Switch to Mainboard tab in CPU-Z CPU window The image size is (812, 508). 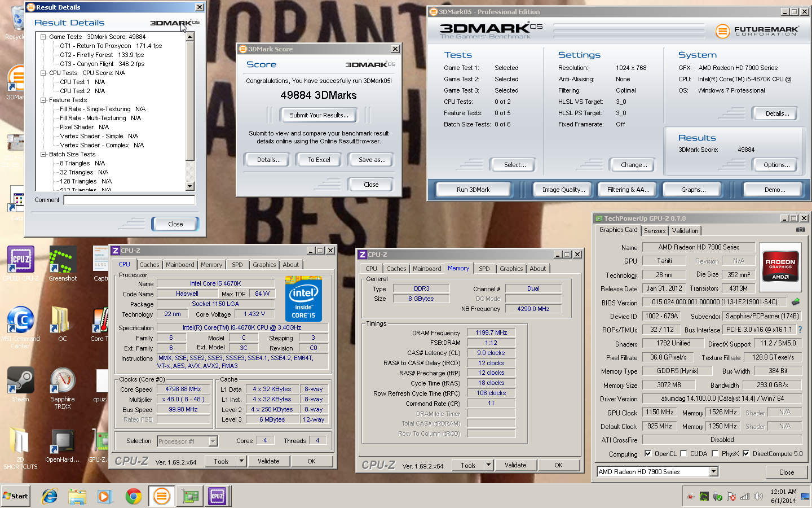[180, 264]
